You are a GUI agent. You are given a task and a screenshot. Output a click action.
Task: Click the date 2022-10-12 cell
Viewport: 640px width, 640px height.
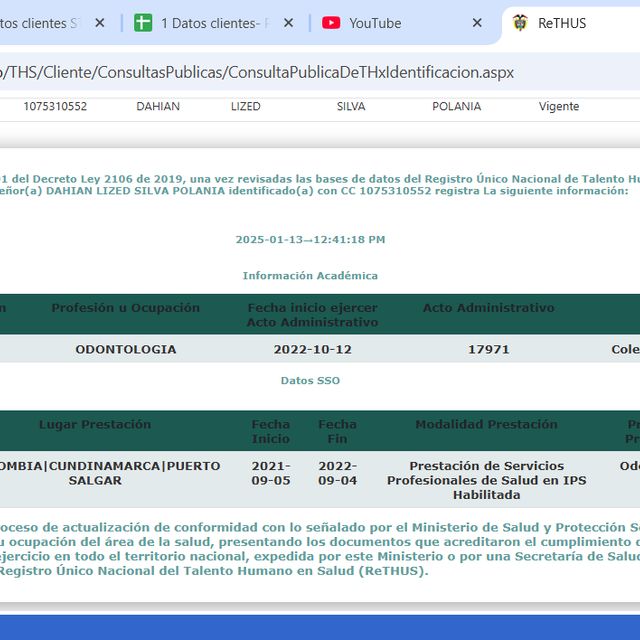pos(313,349)
